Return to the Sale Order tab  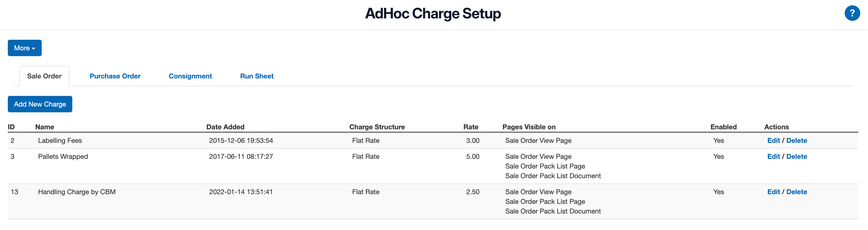coord(44,76)
